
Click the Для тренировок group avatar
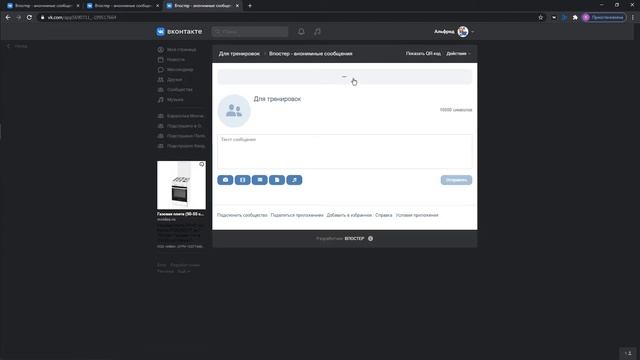click(x=234, y=111)
